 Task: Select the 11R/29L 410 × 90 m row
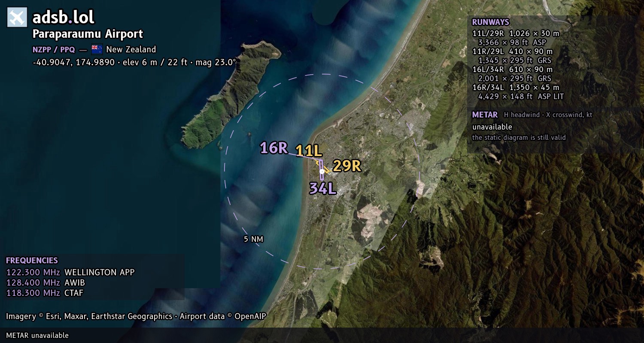click(513, 51)
